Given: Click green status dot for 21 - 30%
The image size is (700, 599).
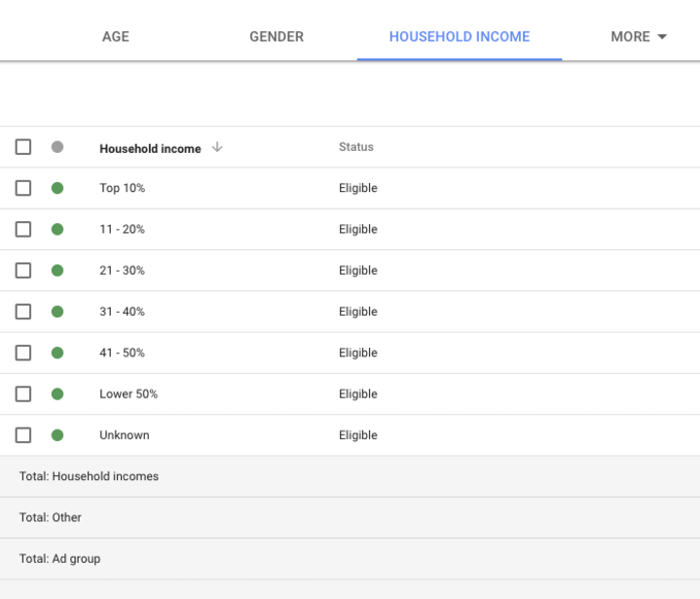Looking at the screenshot, I should (x=57, y=270).
